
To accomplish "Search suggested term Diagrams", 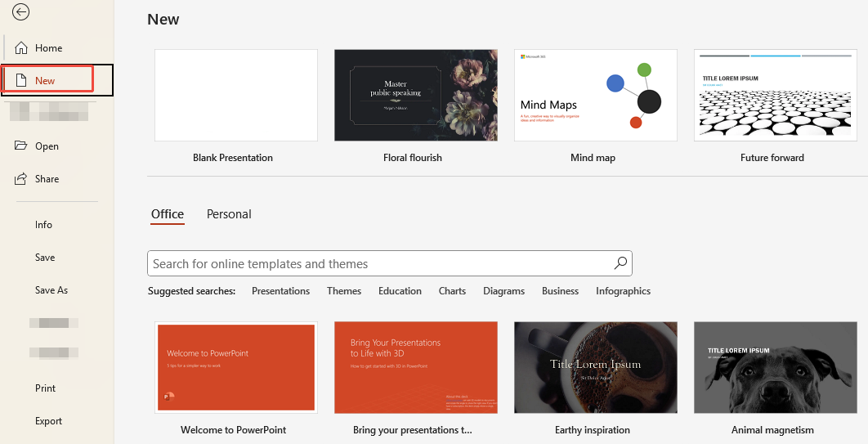I will pyautogui.click(x=503, y=290).
